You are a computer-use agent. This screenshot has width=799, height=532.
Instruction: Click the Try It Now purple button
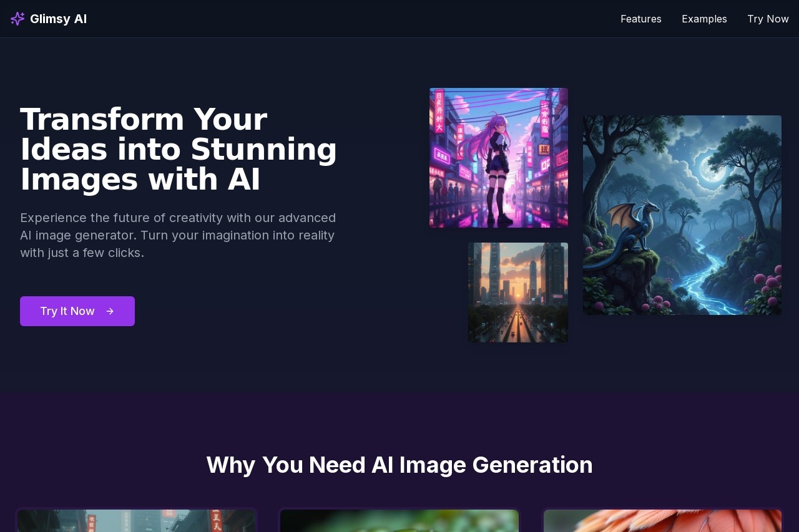pyautogui.click(x=77, y=311)
